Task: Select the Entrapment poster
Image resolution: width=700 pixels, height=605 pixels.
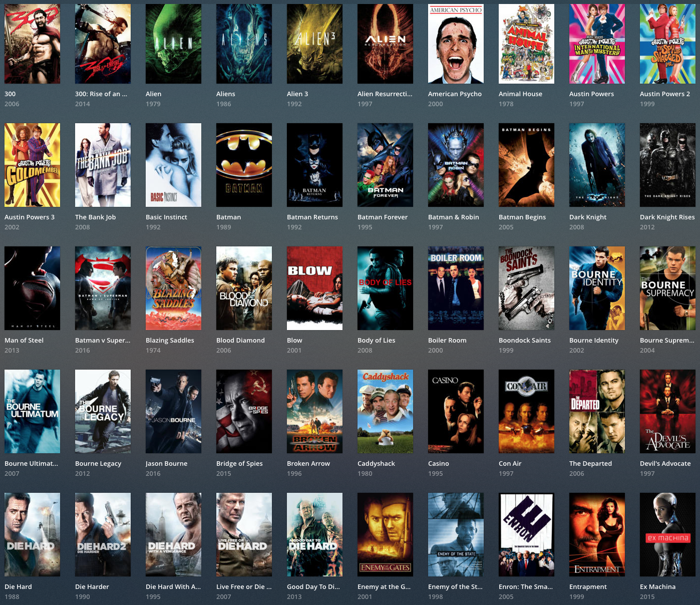Action: pyautogui.click(x=597, y=534)
